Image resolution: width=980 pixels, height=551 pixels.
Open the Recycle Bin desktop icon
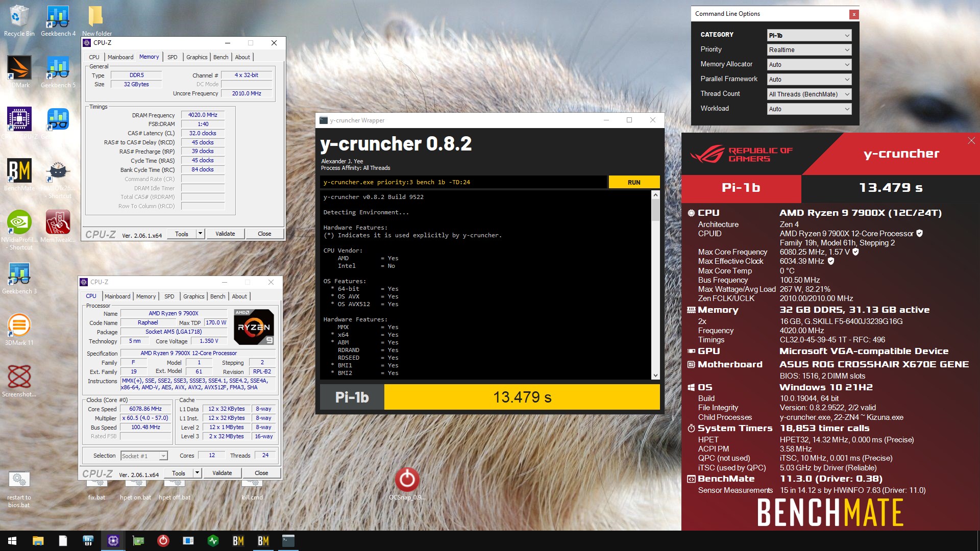click(19, 20)
